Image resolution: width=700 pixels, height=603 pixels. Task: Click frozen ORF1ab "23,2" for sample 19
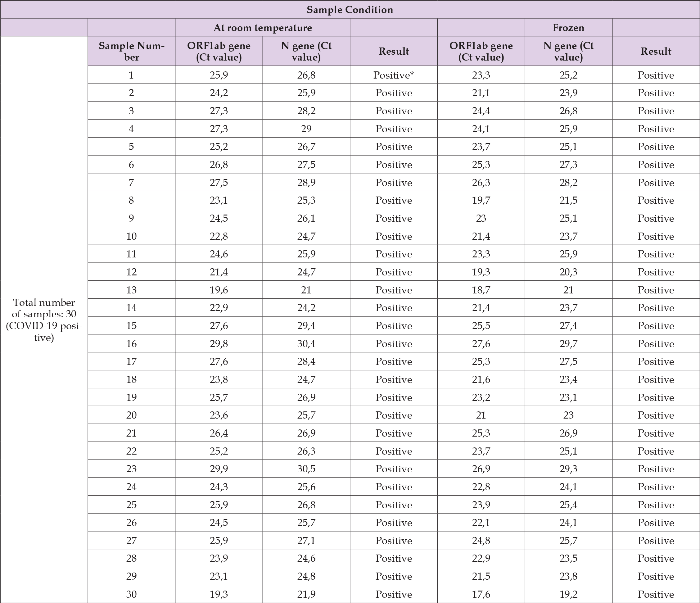point(481,397)
